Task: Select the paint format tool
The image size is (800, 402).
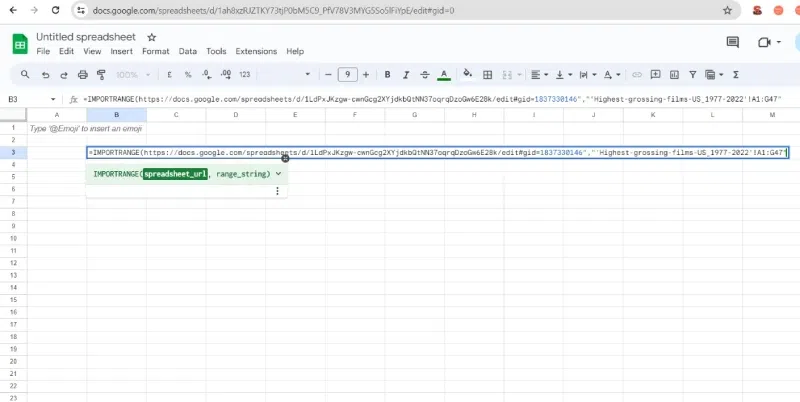Action: click(101, 75)
